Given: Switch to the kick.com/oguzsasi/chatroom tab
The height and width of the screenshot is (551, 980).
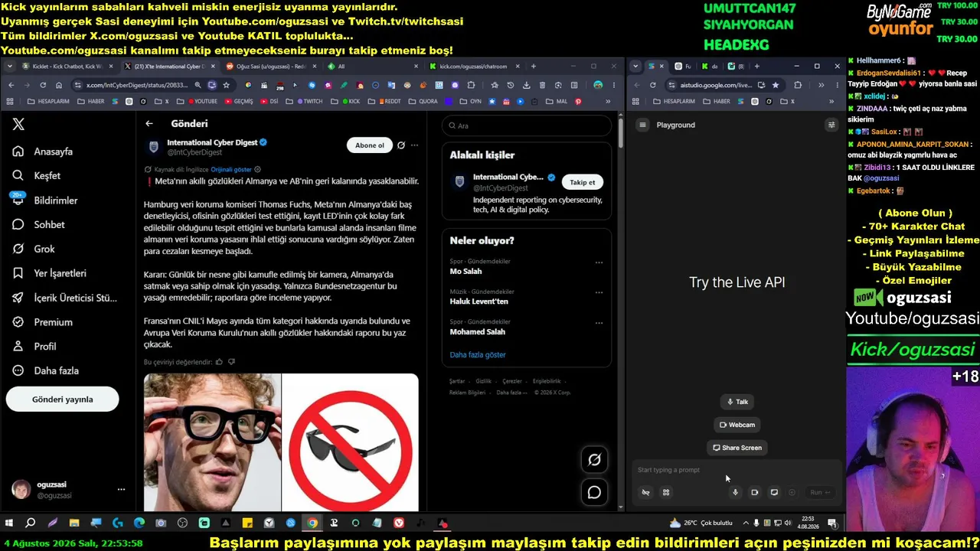Looking at the screenshot, I should coord(475,67).
